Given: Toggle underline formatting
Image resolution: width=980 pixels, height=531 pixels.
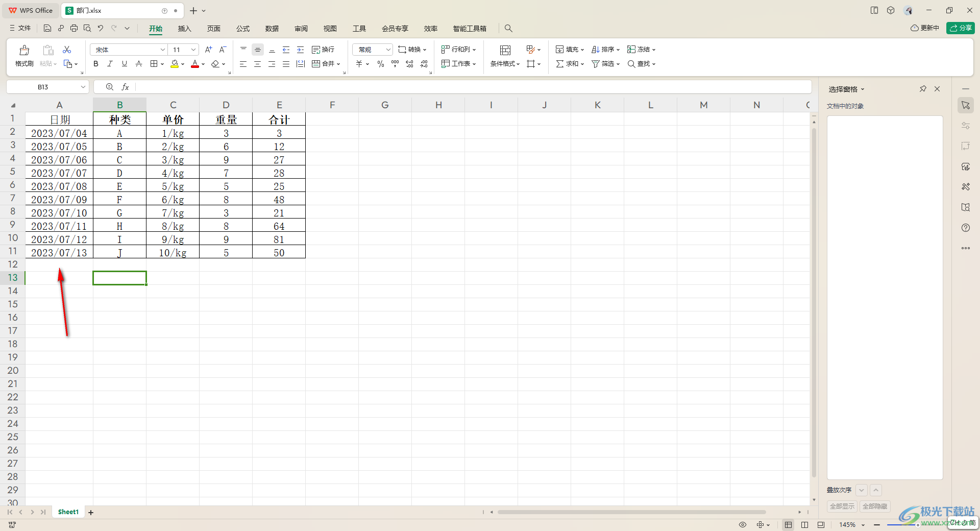Looking at the screenshot, I should click(x=124, y=64).
